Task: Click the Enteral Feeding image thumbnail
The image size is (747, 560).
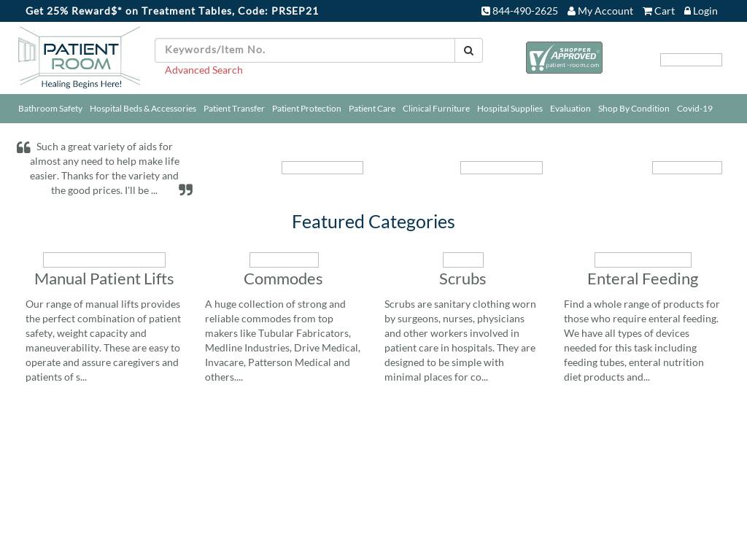Action: pyautogui.click(x=643, y=260)
